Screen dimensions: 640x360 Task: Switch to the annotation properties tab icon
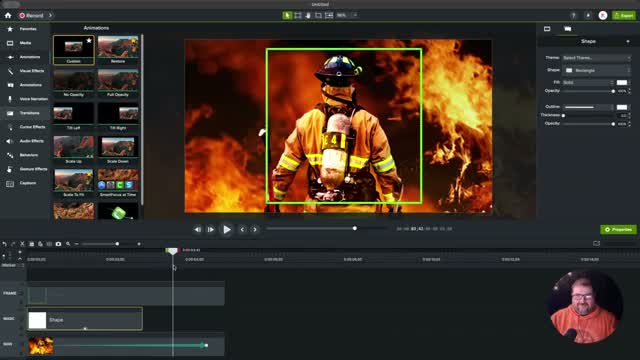[x=567, y=29]
